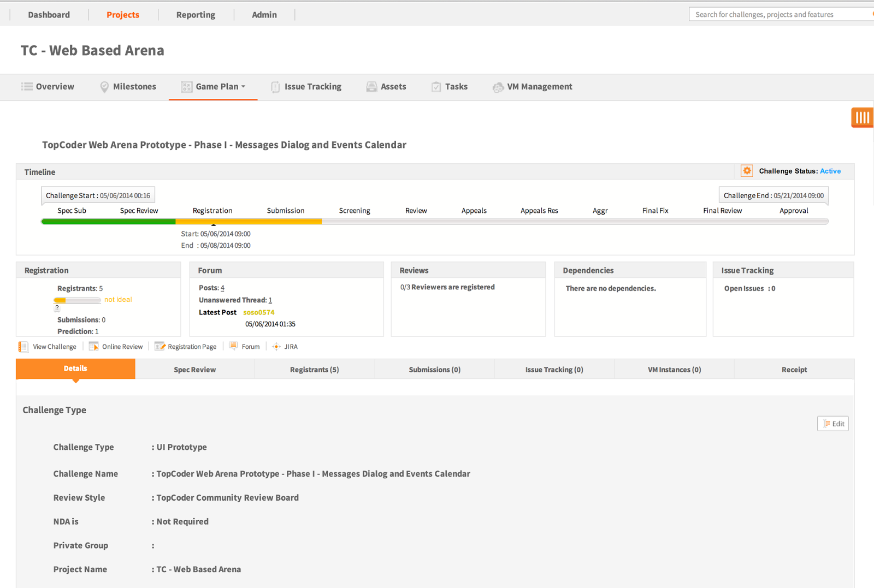The width and height of the screenshot is (874, 588).
Task: Click the View Challenge document icon
Action: (x=23, y=347)
